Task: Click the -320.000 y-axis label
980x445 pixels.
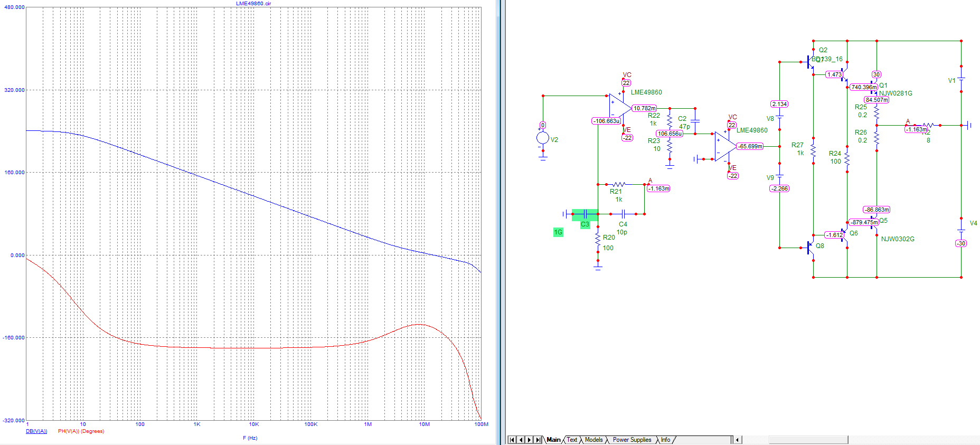Action: pyautogui.click(x=14, y=420)
